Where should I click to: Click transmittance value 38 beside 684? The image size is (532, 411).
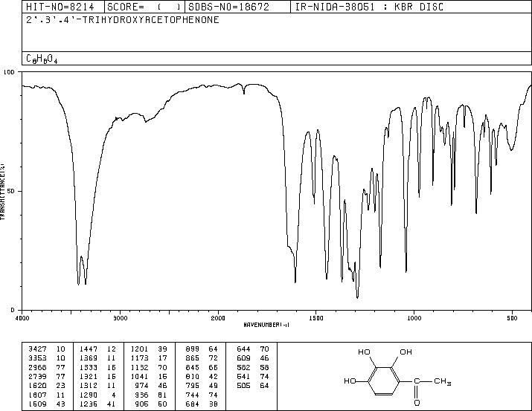tap(214, 404)
